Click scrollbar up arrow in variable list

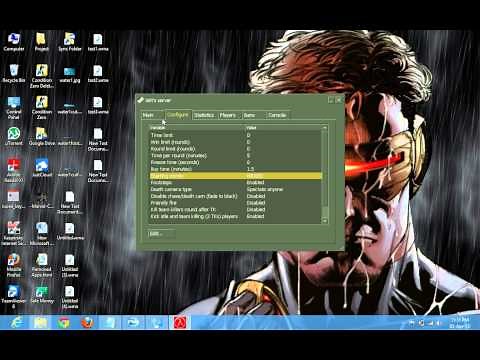click(325, 128)
